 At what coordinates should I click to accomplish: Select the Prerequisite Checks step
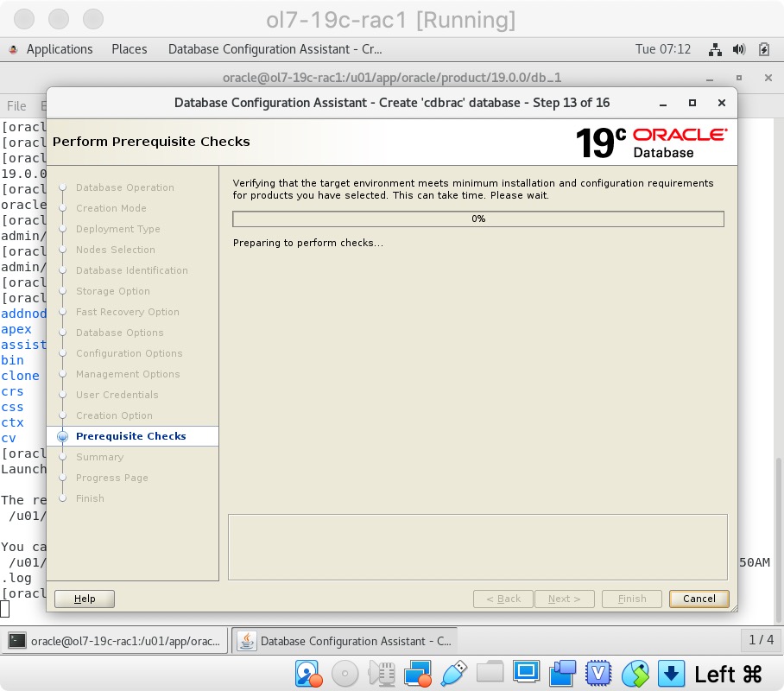(131, 436)
